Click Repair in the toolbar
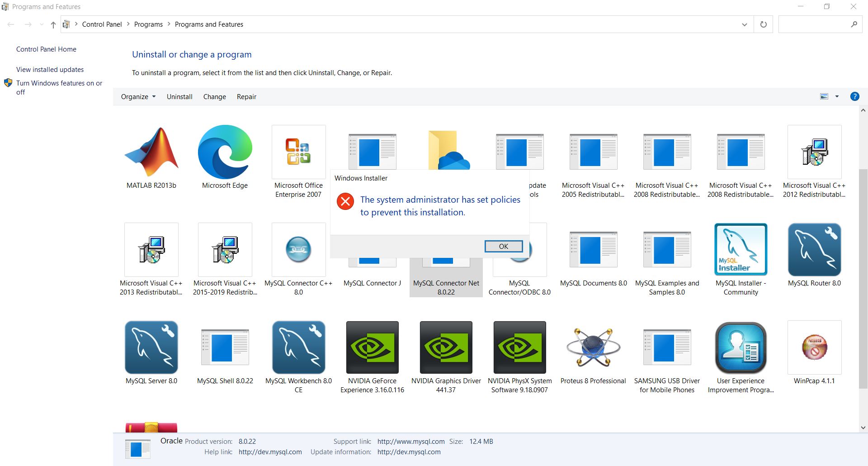 [x=246, y=97]
